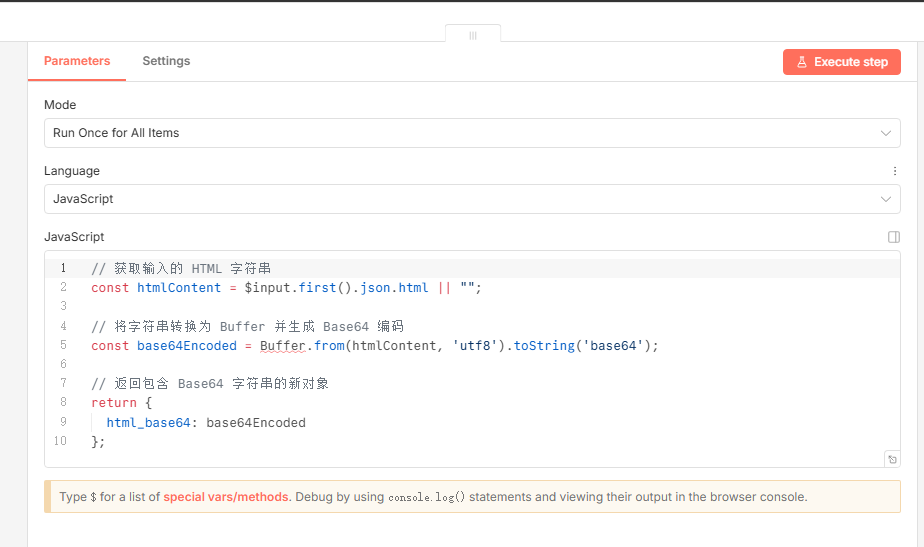924x547 pixels.
Task: Click the Language dropdown chevron arrow
Action: pos(885,199)
